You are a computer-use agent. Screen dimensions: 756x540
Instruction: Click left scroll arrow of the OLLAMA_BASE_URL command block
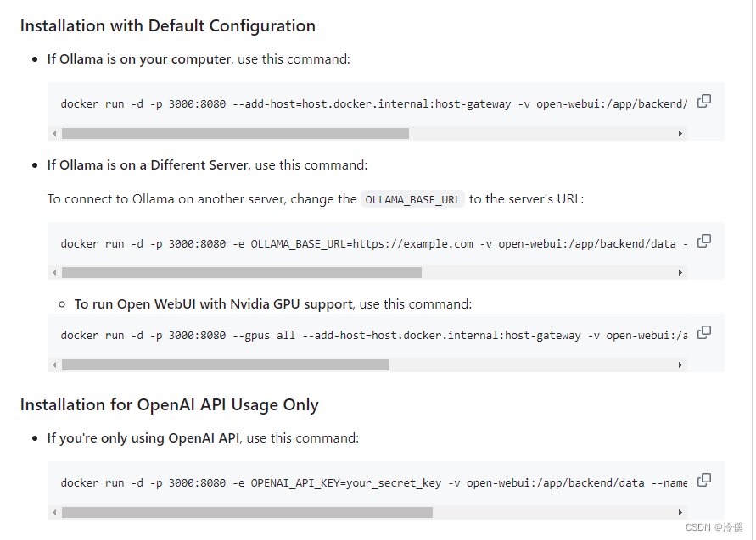click(54, 272)
